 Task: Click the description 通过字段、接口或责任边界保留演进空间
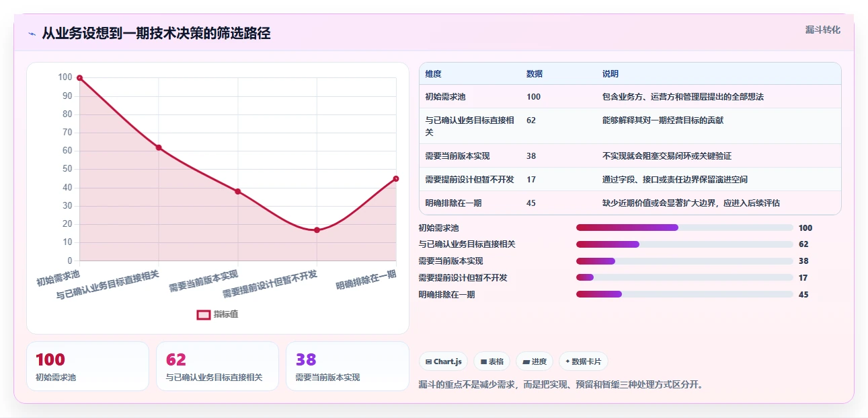tap(675, 180)
